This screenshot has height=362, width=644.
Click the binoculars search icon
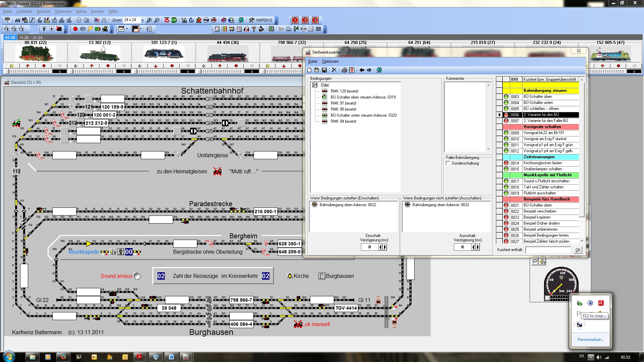point(104,20)
